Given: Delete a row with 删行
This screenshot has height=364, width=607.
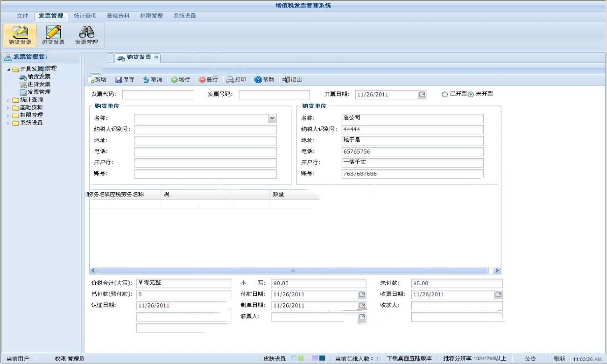Looking at the screenshot, I should [x=208, y=80].
